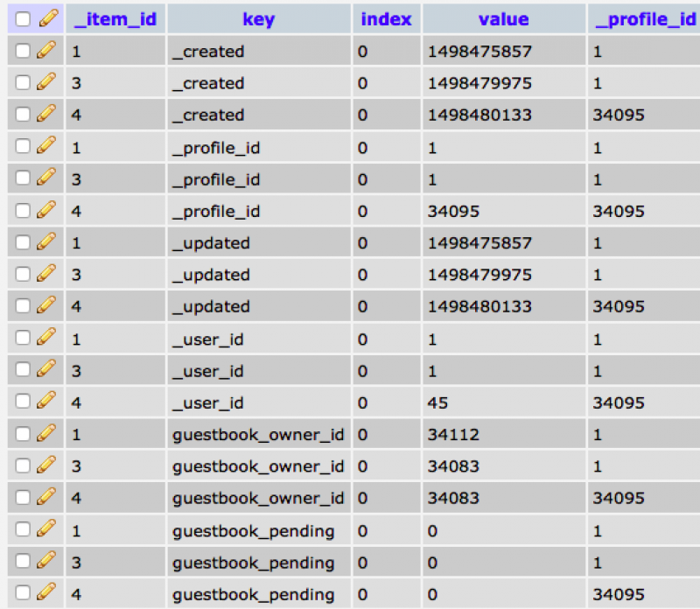Edit guestbook_pending row for item 4
700x609 pixels.
[x=46, y=592]
